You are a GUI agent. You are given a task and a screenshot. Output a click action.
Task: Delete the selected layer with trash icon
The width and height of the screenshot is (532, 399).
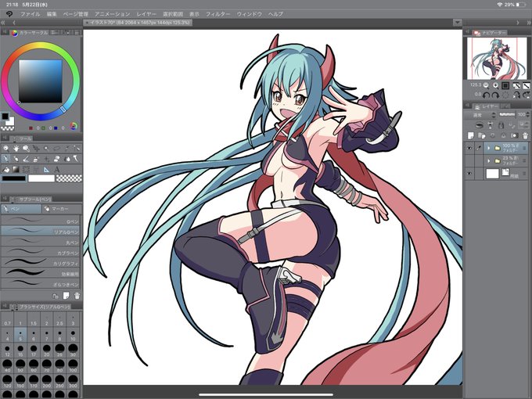[525, 135]
